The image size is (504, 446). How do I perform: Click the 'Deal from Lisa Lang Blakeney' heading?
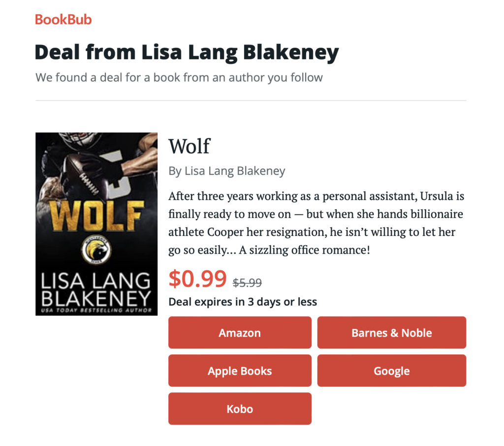pos(187,52)
